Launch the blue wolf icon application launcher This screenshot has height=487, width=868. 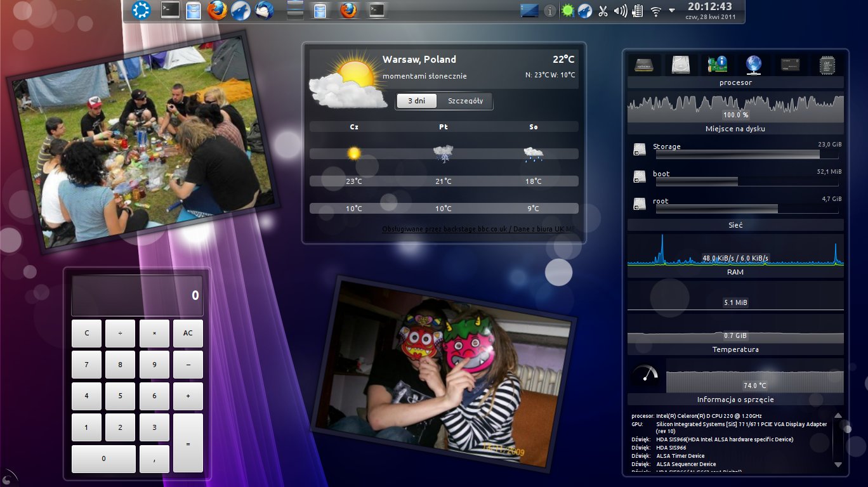[x=240, y=10]
